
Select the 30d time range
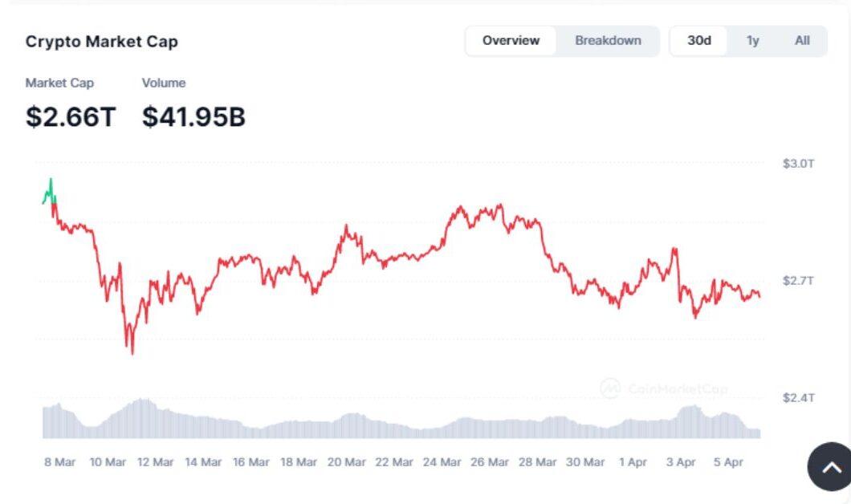click(699, 41)
